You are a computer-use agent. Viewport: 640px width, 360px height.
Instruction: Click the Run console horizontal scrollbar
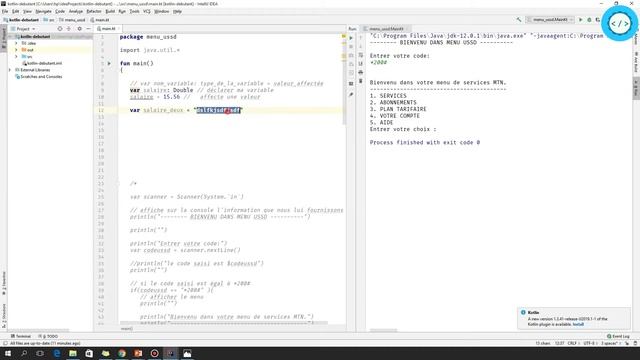pos(383,330)
